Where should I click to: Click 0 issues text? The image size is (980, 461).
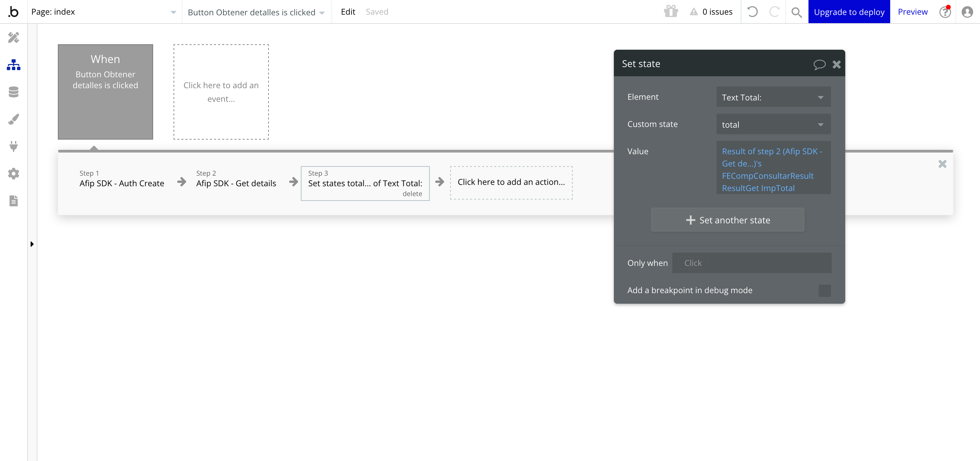pos(717,12)
